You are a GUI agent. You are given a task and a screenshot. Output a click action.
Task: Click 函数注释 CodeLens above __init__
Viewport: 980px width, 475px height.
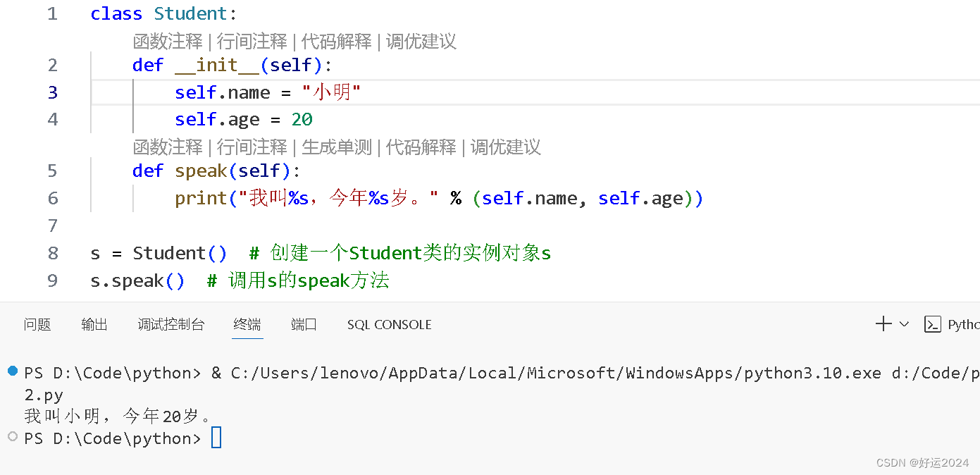(x=167, y=42)
